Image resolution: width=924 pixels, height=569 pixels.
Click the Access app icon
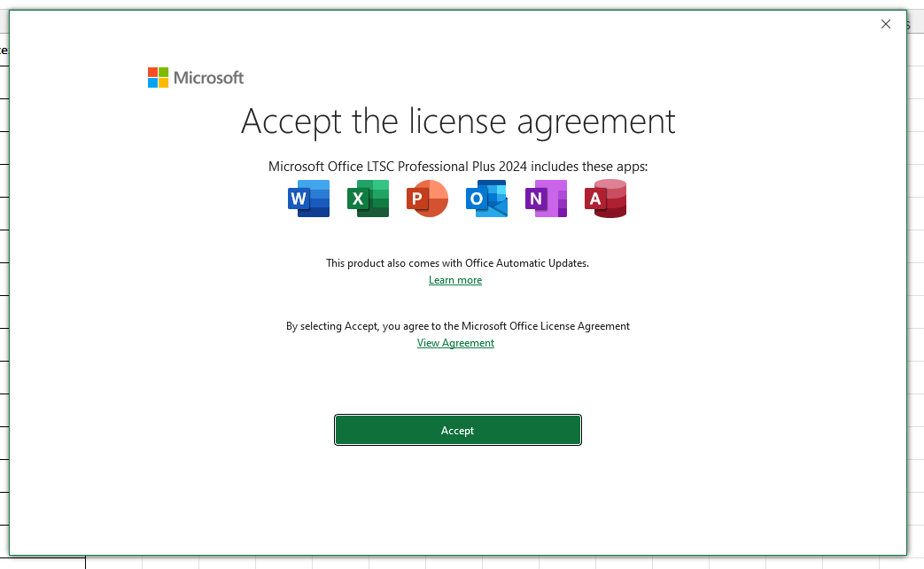click(x=605, y=199)
